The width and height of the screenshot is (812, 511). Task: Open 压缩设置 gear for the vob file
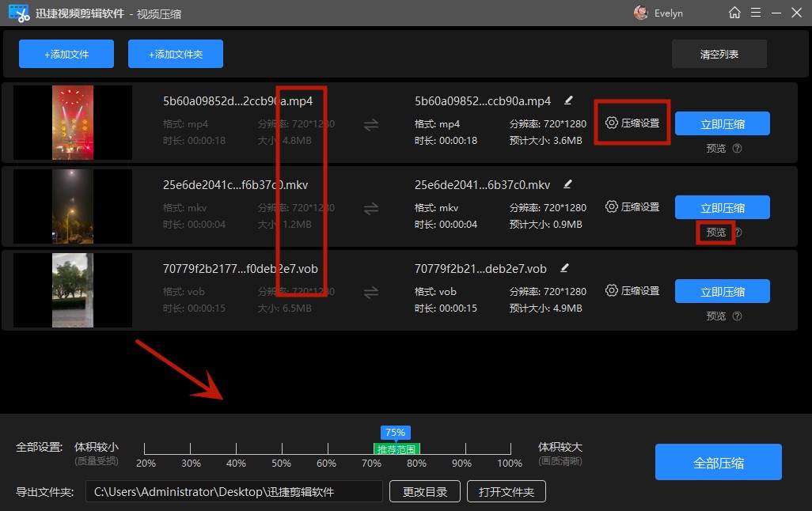tap(611, 290)
